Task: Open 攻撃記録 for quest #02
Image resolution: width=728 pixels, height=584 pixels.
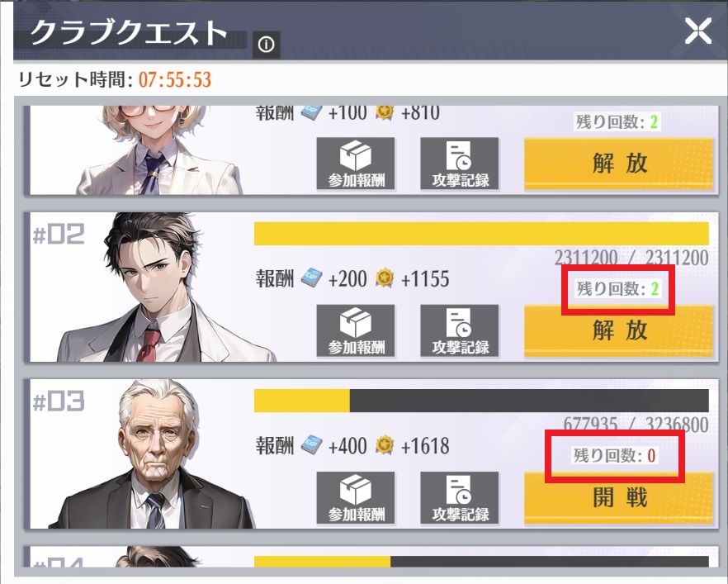Action: tap(460, 330)
